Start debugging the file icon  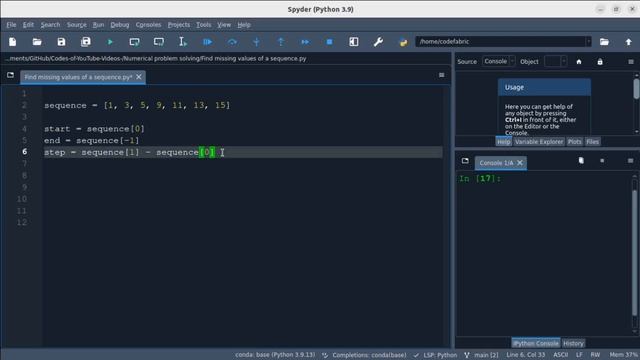tap(207, 42)
